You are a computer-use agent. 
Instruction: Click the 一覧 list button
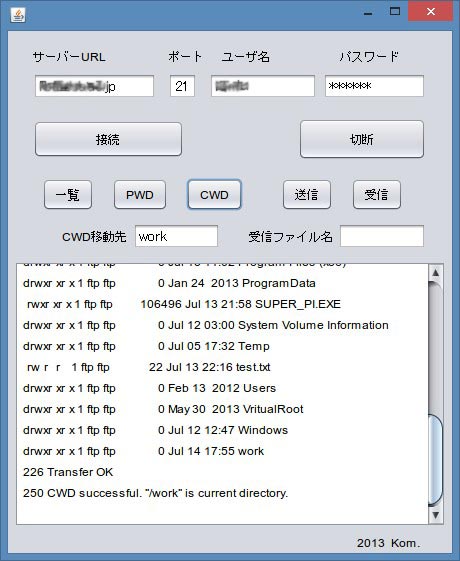click(x=68, y=195)
